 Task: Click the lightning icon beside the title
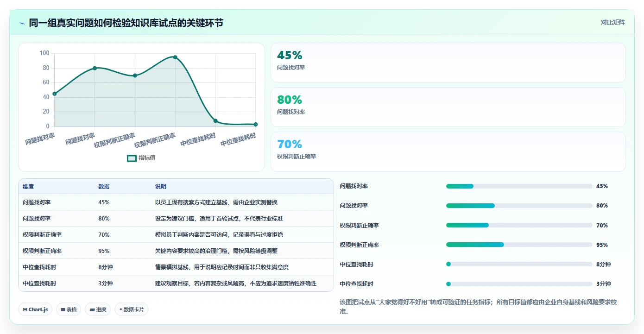coord(22,23)
